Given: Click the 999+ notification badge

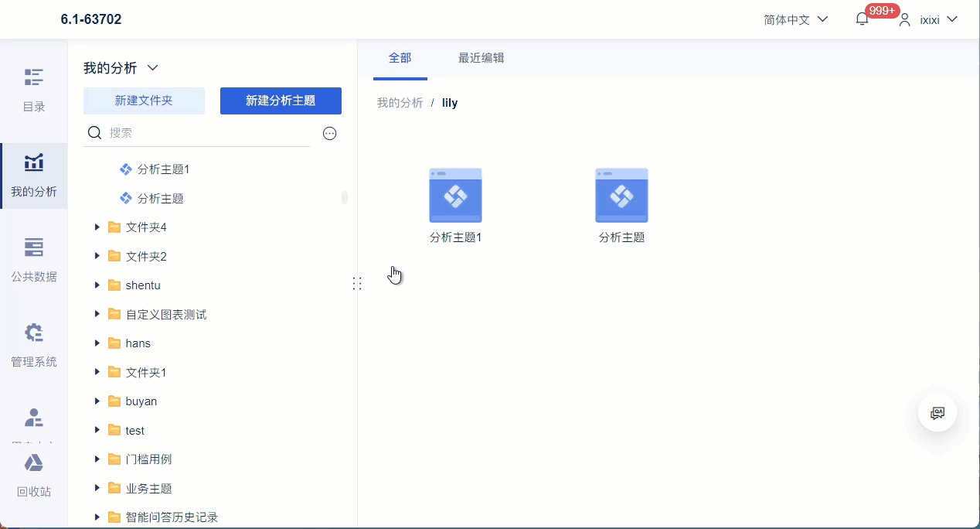Looking at the screenshot, I should coord(882,11).
